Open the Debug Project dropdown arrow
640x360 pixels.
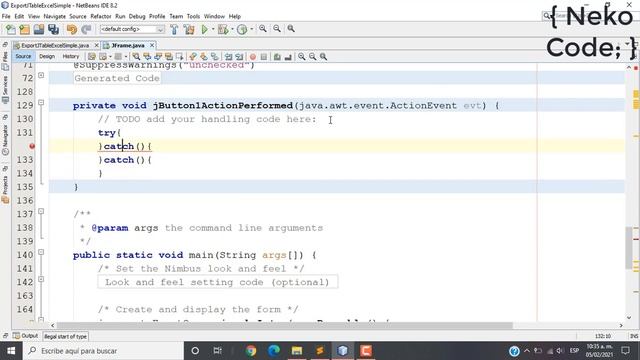coord(232,29)
